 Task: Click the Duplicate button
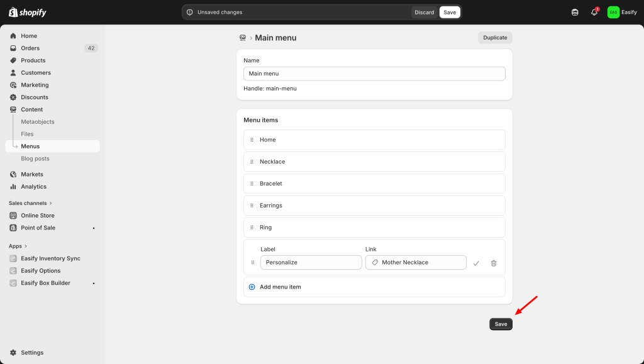pyautogui.click(x=495, y=38)
